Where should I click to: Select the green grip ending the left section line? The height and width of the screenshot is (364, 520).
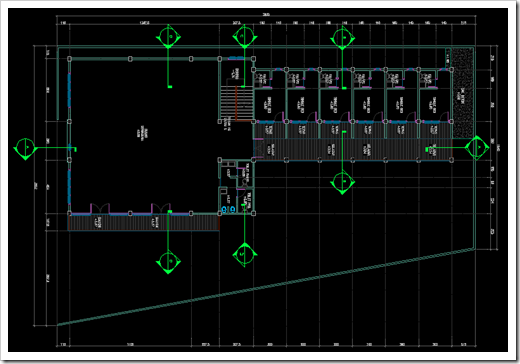click(x=75, y=149)
